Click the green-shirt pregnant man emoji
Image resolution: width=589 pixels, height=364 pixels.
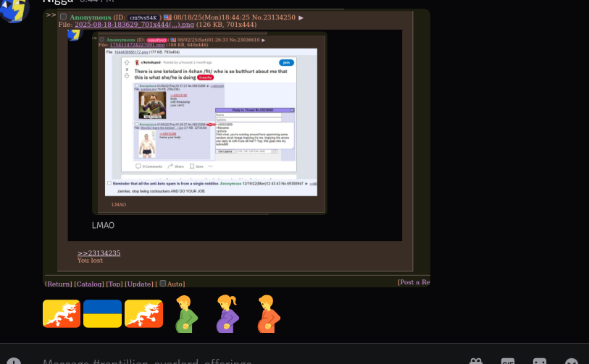186,314
